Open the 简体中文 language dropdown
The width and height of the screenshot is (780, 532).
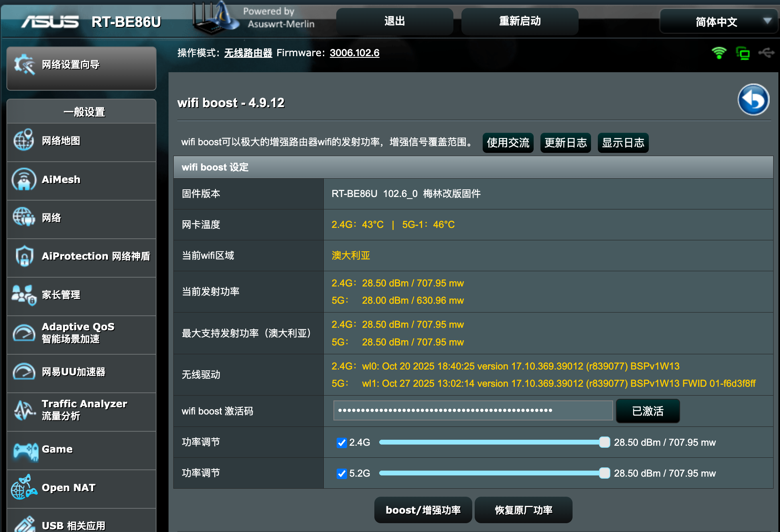719,22
